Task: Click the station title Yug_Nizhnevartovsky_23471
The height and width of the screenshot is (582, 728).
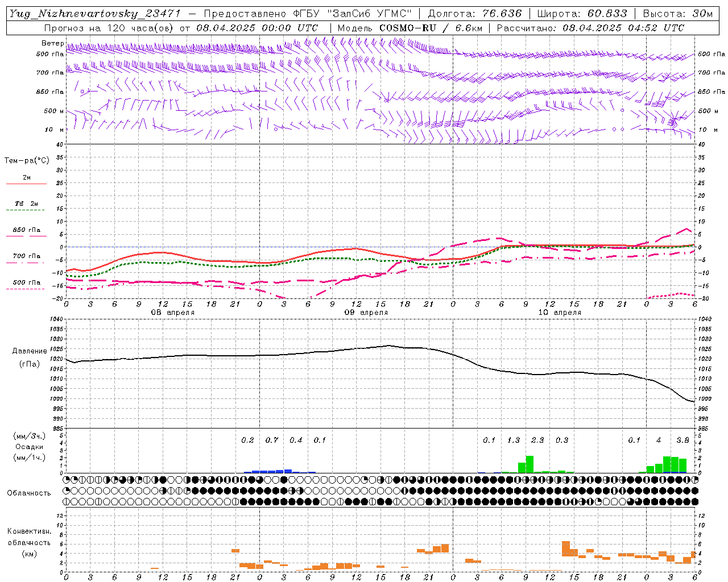Action: (94, 14)
